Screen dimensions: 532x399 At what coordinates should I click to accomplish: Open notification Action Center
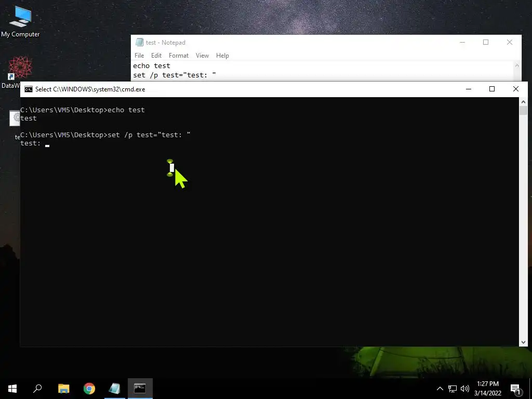(516, 389)
